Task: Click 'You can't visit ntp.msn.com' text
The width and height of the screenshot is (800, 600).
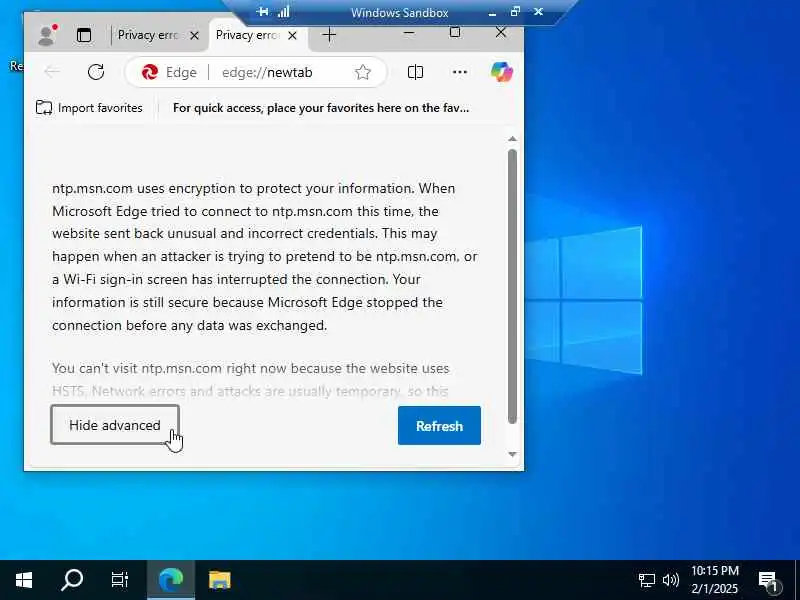Action: pyautogui.click(x=250, y=380)
